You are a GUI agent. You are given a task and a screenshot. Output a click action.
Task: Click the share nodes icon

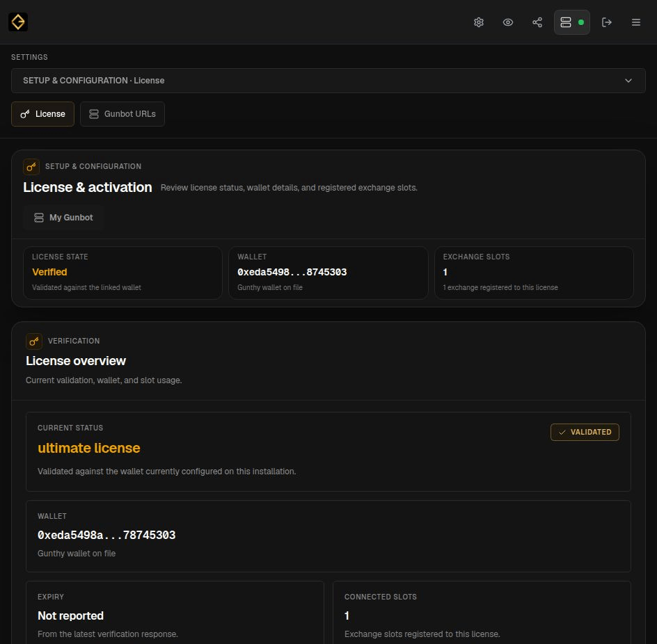click(x=537, y=22)
